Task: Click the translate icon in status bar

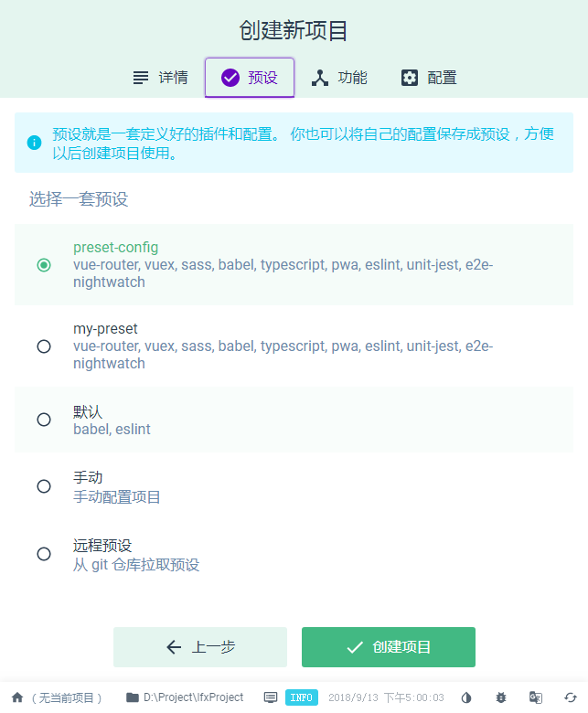Action: 536,697
